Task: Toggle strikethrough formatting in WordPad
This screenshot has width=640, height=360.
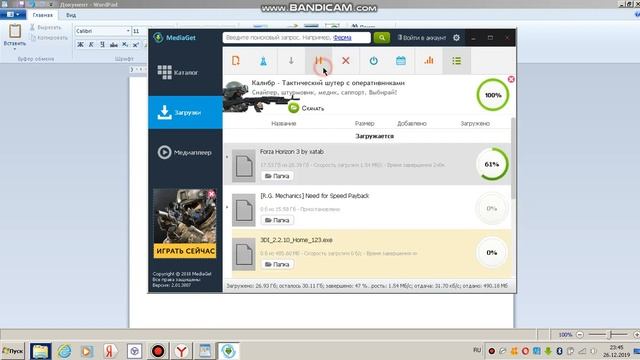Action: click(114, 44)
